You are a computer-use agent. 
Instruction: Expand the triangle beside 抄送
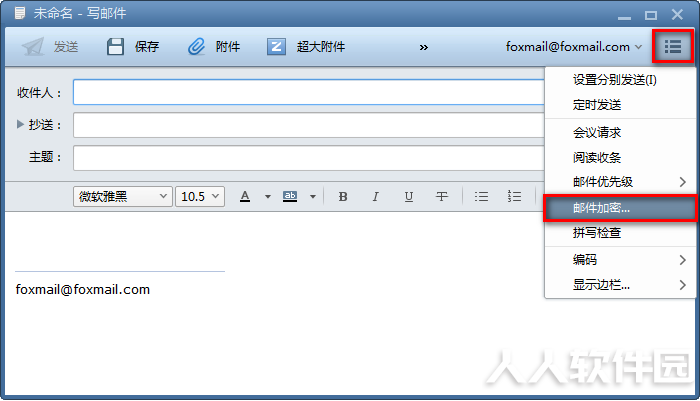coord(20,124)
